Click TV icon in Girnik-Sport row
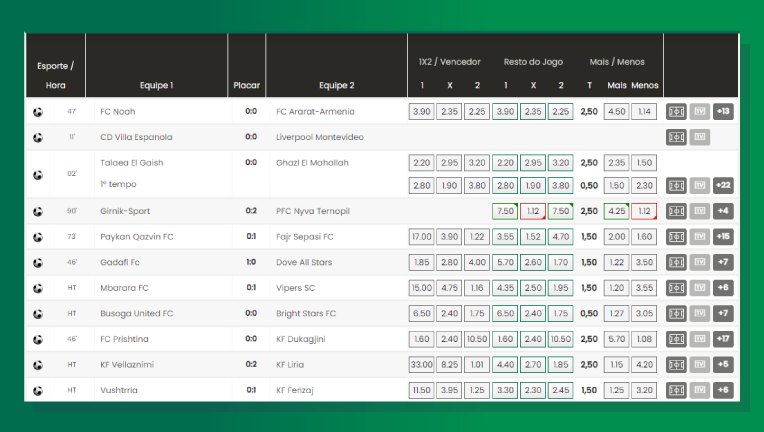 pyautogui.click(x=700, y=211)
